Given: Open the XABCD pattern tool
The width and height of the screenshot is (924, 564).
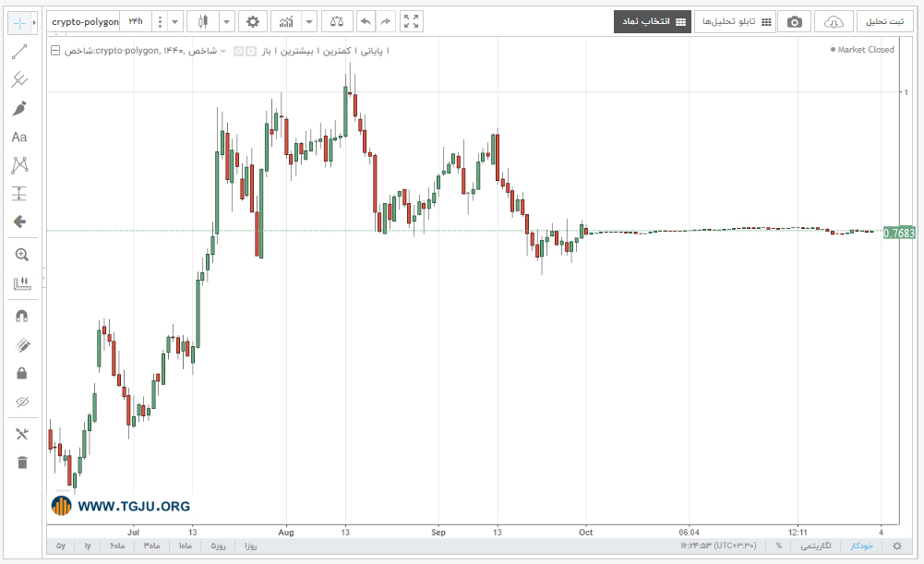Looking at the screenshot, I should point(19,165).
